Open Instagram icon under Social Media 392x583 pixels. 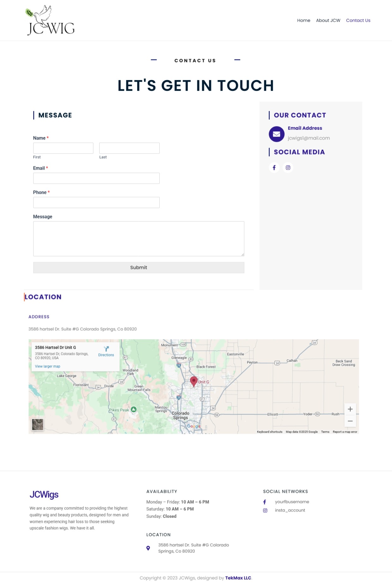(x=288, y=168)
